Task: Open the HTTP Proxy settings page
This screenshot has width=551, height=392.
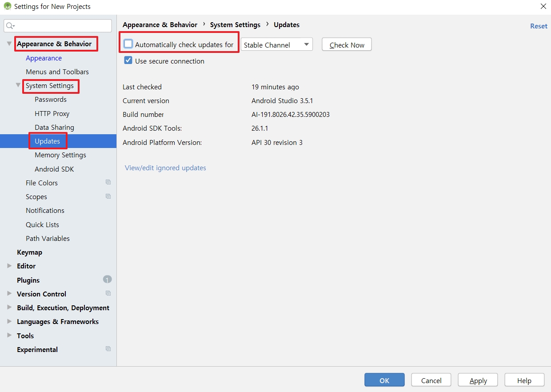Action: pyautogui.click(x=52, y=113)
